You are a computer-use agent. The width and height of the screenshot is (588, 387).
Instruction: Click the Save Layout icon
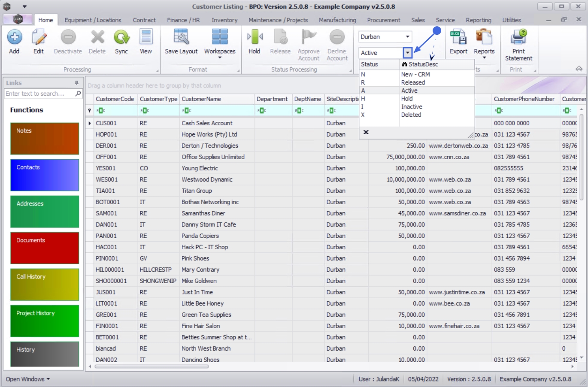point(181,37)
